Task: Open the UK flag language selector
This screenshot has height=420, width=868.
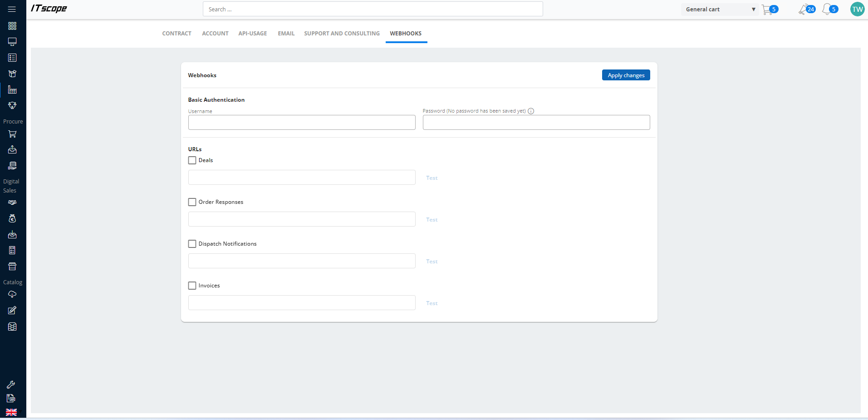Action: tap(11, 412)
